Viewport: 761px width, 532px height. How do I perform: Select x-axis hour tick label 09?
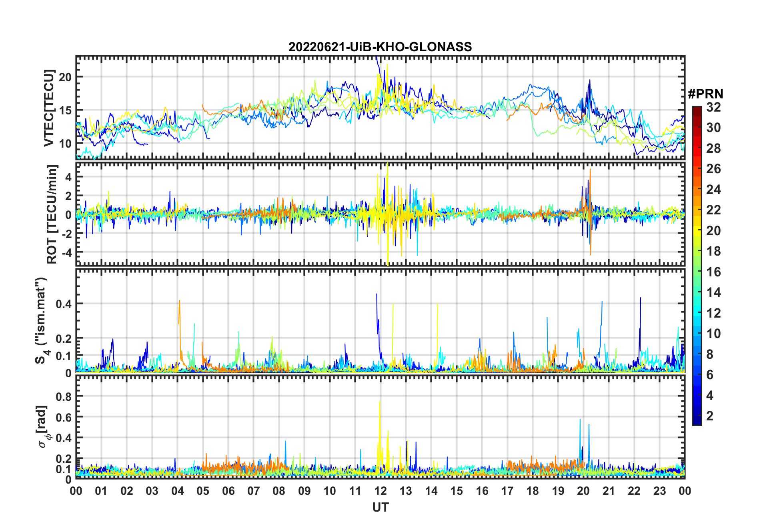(304, 491)
